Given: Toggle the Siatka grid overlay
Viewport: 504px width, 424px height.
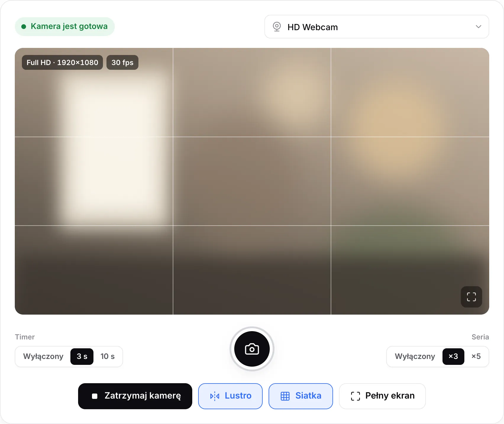Looking at the screenshot, I should coord(301,396).
